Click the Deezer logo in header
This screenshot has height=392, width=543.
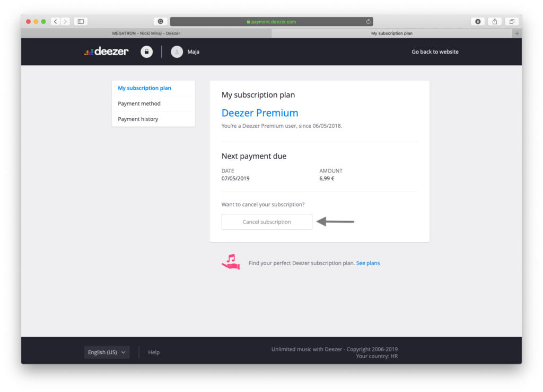pos(106,51)
